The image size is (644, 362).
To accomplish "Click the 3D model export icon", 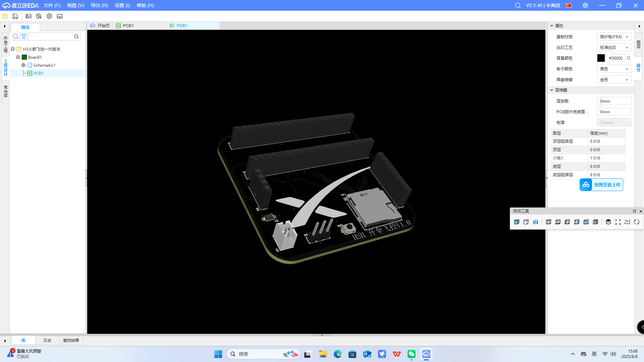I will pos(39,16).
